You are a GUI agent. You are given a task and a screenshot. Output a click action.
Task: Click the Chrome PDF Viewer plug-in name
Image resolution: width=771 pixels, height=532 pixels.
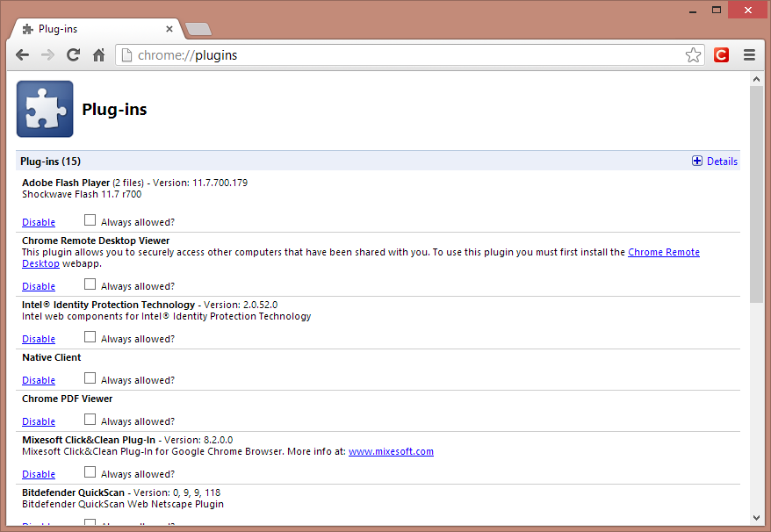click(x=67, y=399)
